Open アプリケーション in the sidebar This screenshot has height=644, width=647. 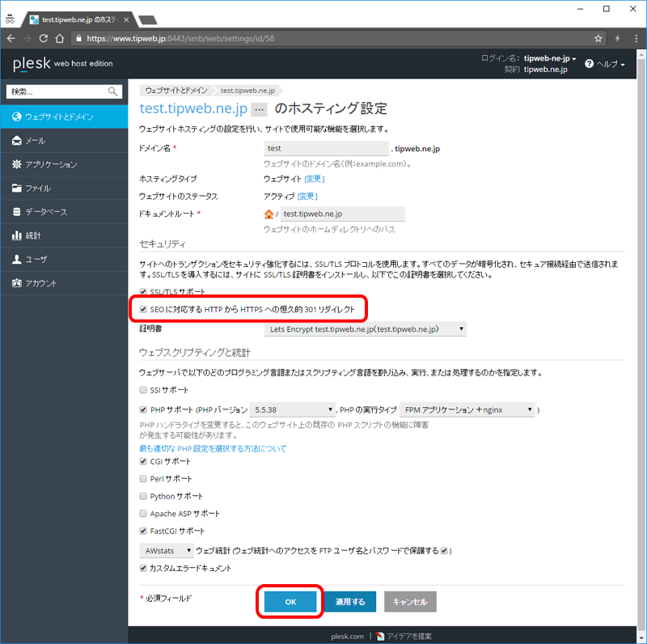65,164
